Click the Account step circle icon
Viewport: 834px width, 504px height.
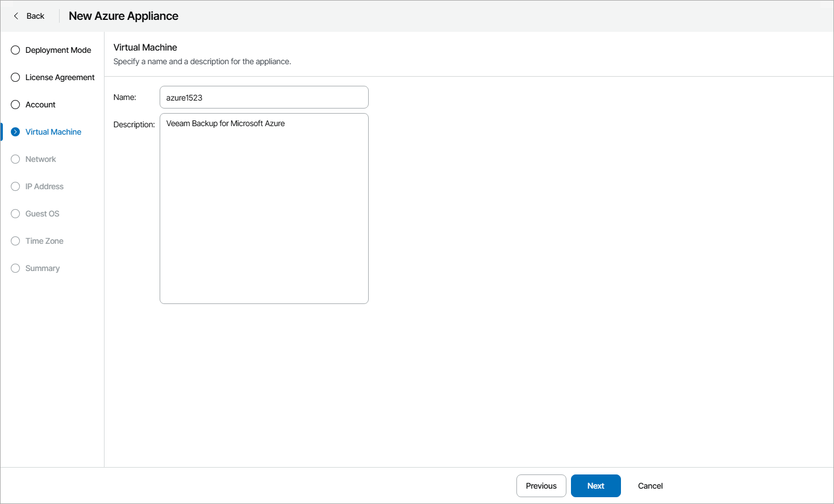pyautogui.click(x=15, y=105)
